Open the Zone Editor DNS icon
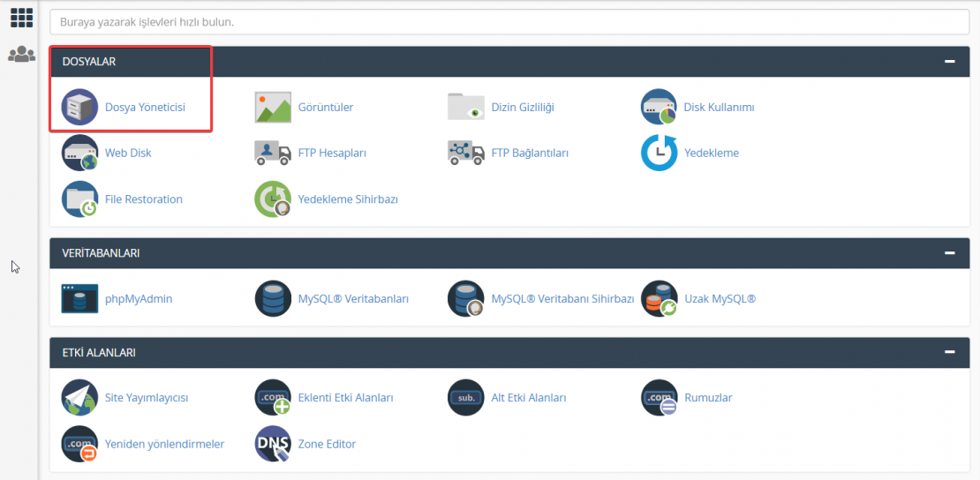This screenshot has width=980, height=480. pyautogui.click(x=273, y=444)
